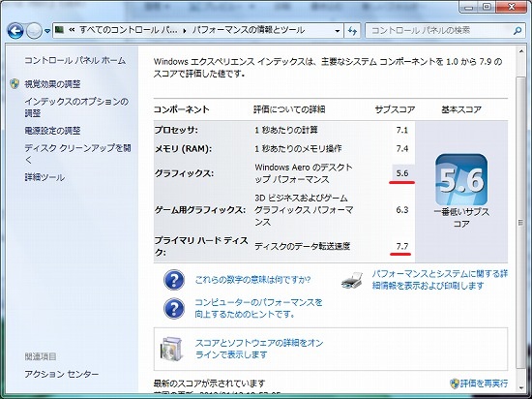Open 視覚効果の調整 link
Viewport: 532px width, 399px height.
(52, 84)
